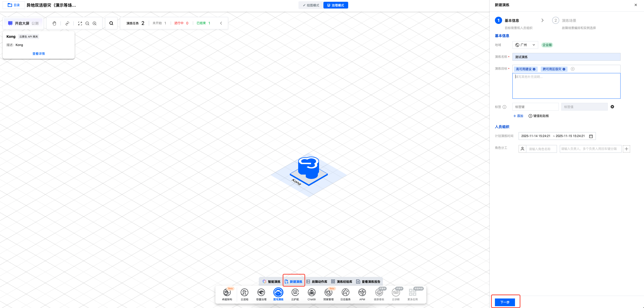Click the fit-to-screen expand icon
The width and height of the screenshot is (644, 308).
(80, 23)
